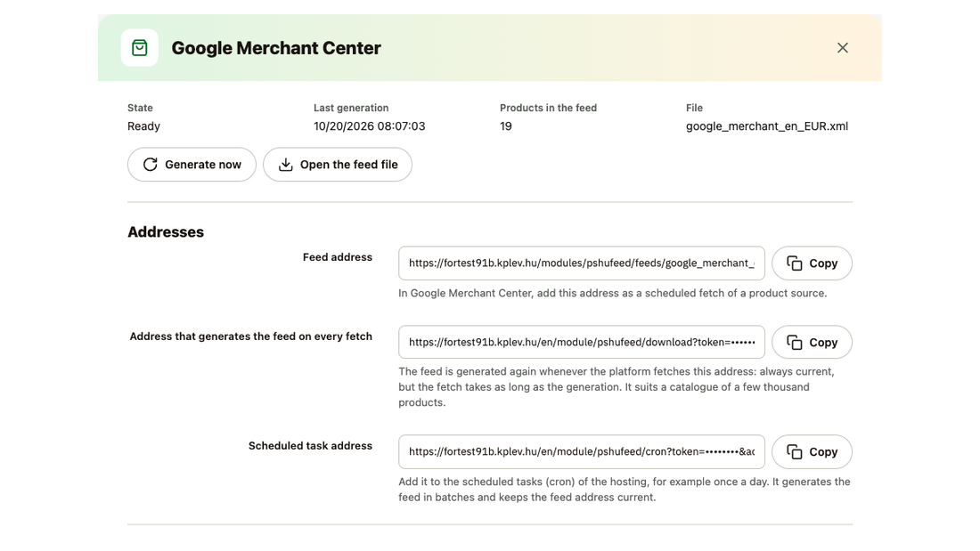This screenshot has width=980, height=551.
Task: Click the Google Merchant Center title
Action: (276, 48)
